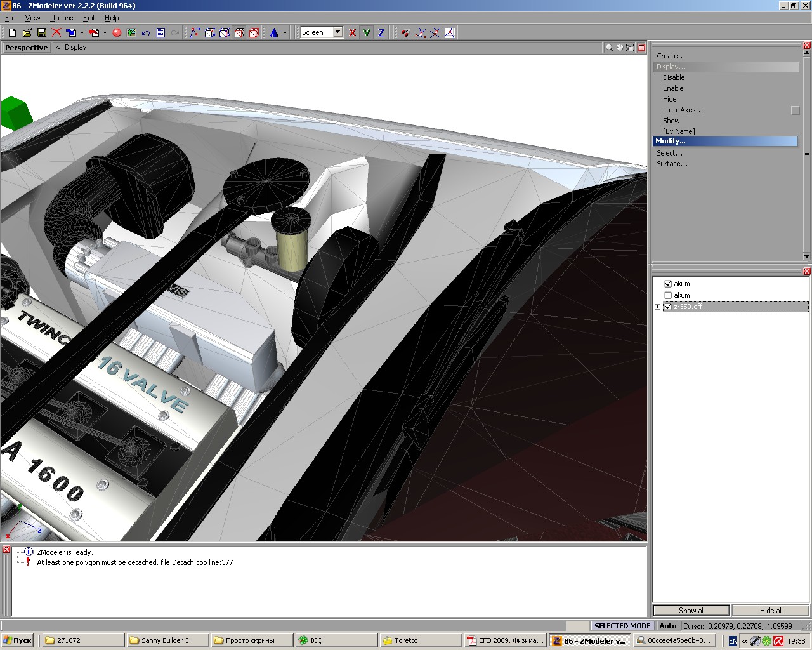This screenshot has height=650, width=812.
Task: Maximize viewport with red square icon
Action: pyautogui.click(x=641, y=48)
